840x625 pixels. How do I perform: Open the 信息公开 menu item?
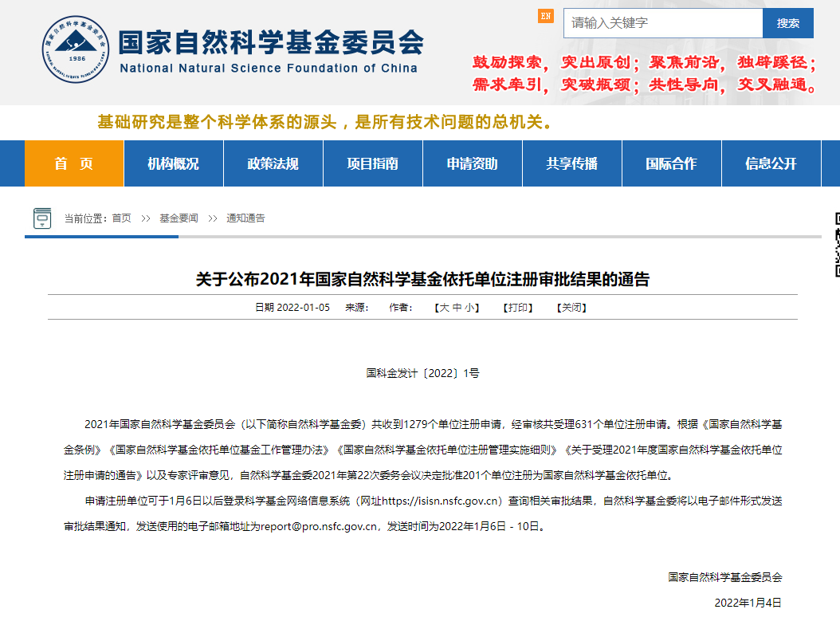[x=771, y=163]
